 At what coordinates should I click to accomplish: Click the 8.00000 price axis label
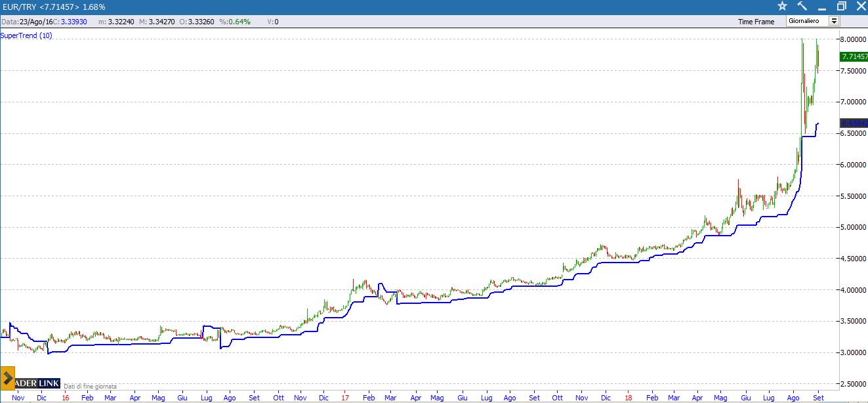tap(853, 39)
